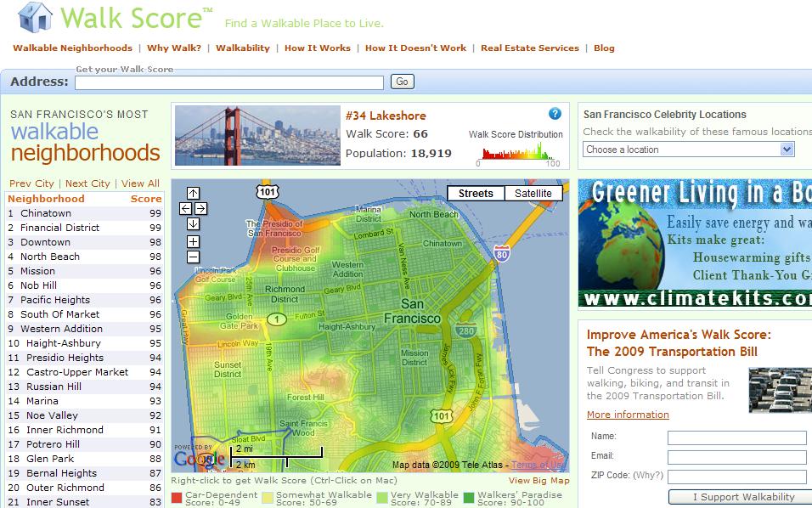812x508 pixels.
Task: Select South Of Market in the list
Action: coord(84,314)
